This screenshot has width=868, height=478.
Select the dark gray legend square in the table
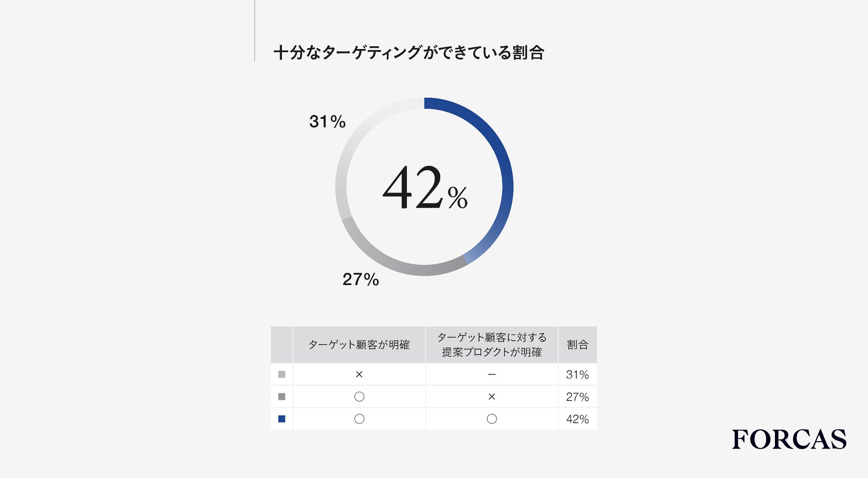[281, 396]
